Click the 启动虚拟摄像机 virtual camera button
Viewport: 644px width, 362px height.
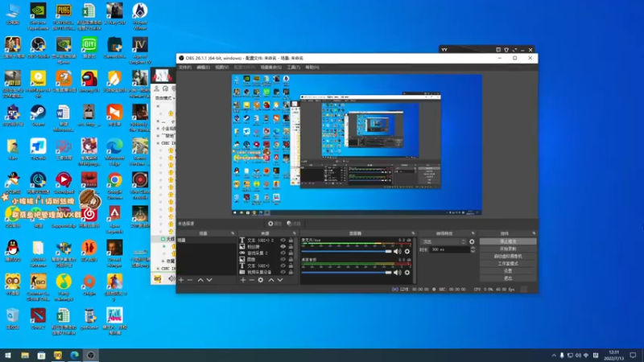[508, 256]
